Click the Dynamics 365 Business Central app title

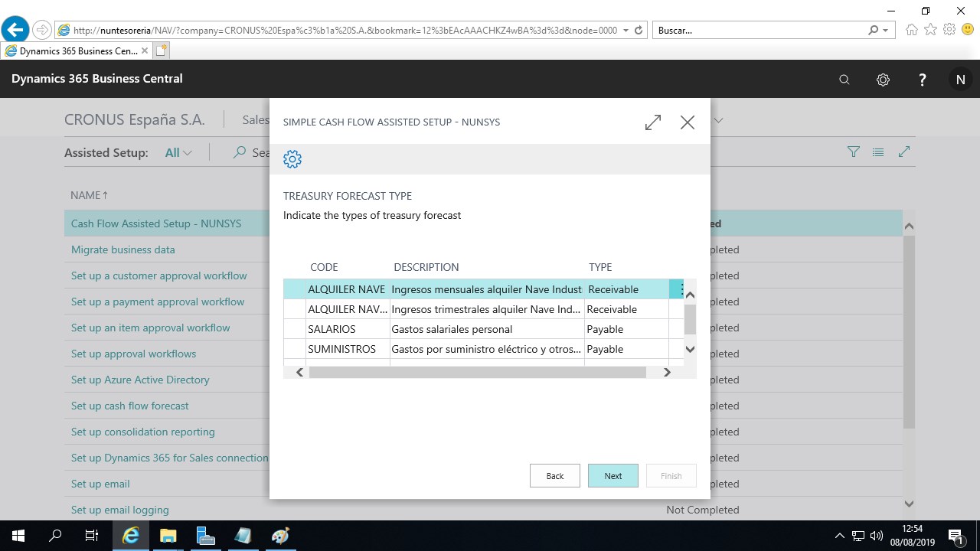pyautogui.click(x=97, y=79)
